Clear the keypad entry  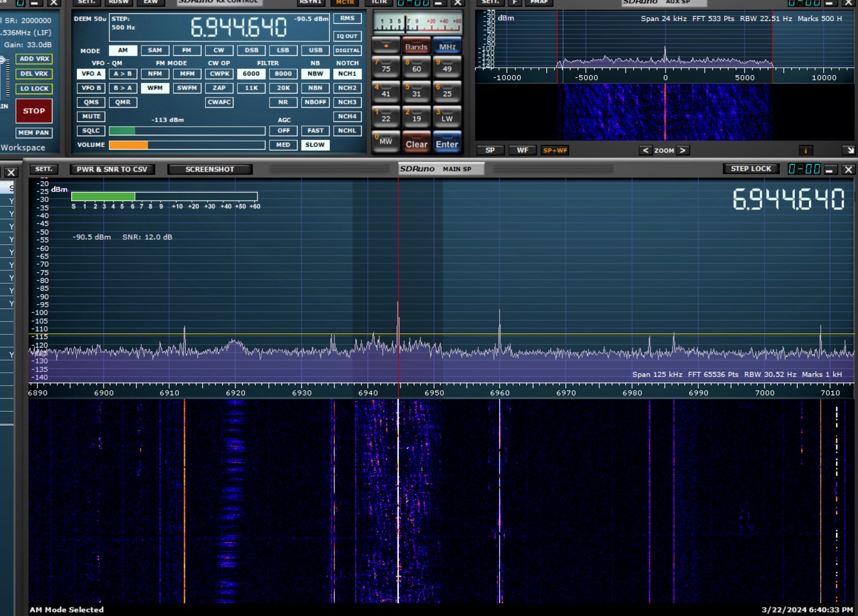point(416,143)
